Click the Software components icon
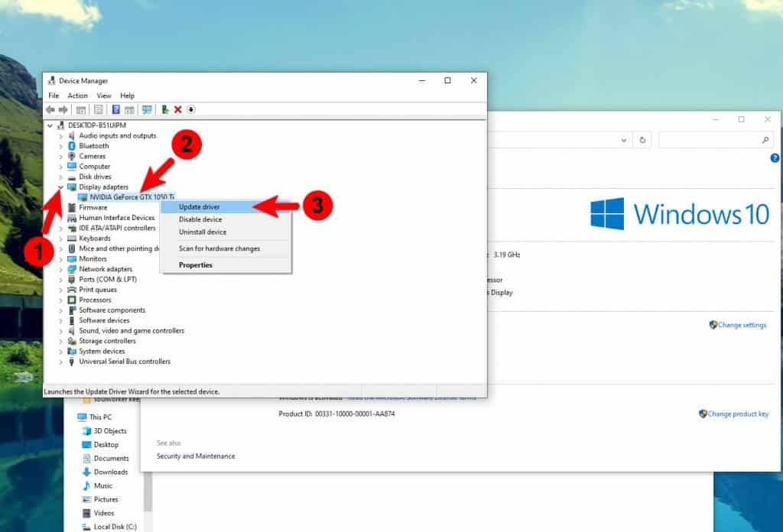The image size is (783, 532). 72,310
